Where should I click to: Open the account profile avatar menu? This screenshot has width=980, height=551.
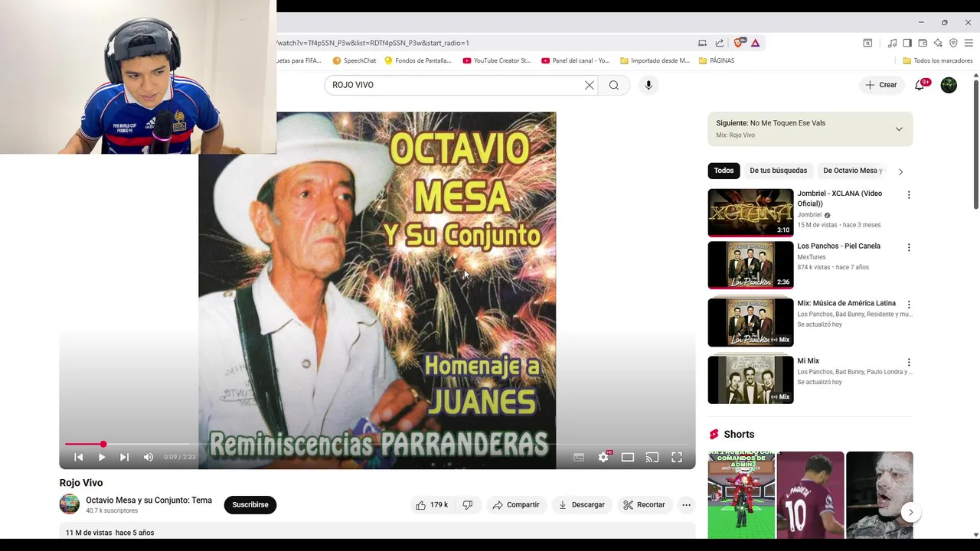pos(949,85)
